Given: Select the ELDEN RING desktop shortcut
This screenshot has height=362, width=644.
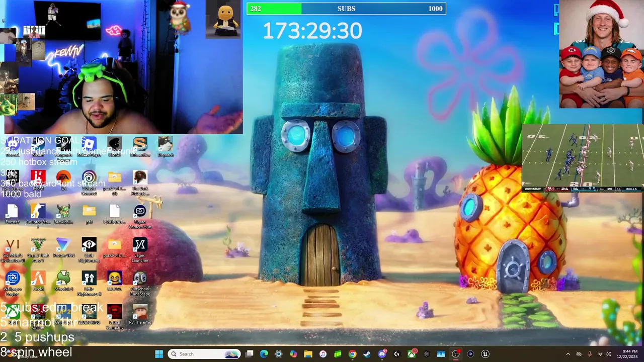Looking at the screenshot, I should pyautogui.click(x=89, y=315).
